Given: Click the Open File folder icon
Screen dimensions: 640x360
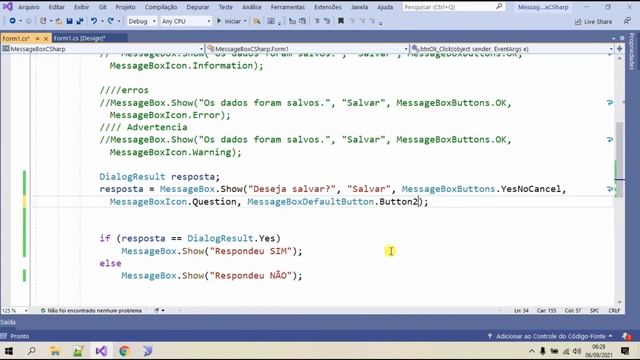Looking at the screenshot, I should tap(59, 21).
